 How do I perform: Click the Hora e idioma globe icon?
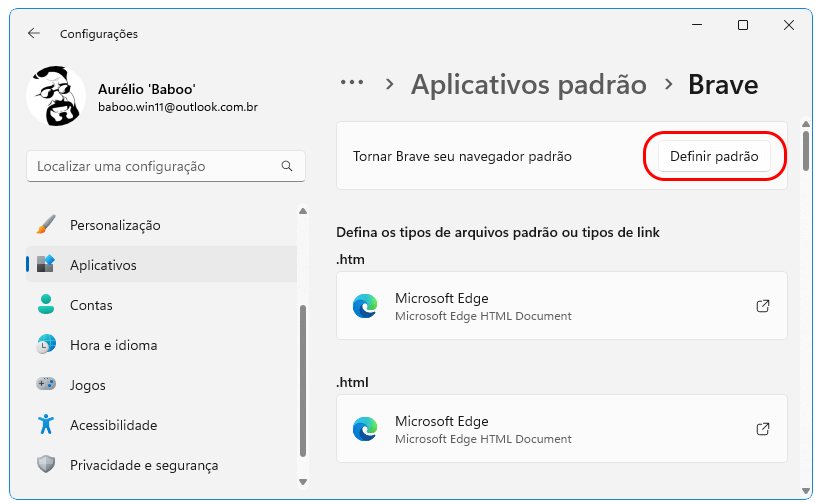[x=46, y=345]
